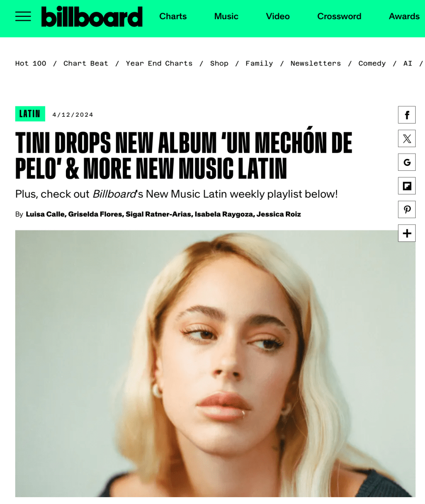Click the Billboard logo

click(92, 16)
